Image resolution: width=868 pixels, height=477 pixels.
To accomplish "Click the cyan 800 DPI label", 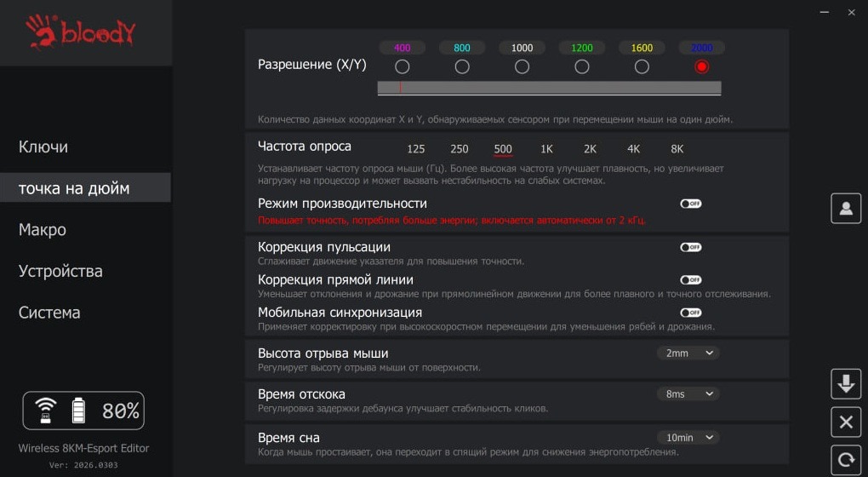I will point(462,48).
